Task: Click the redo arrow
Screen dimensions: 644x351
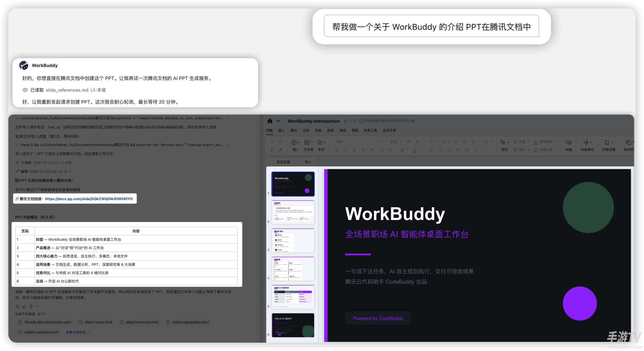Action: pyautogui.click(x=281, y=142)
